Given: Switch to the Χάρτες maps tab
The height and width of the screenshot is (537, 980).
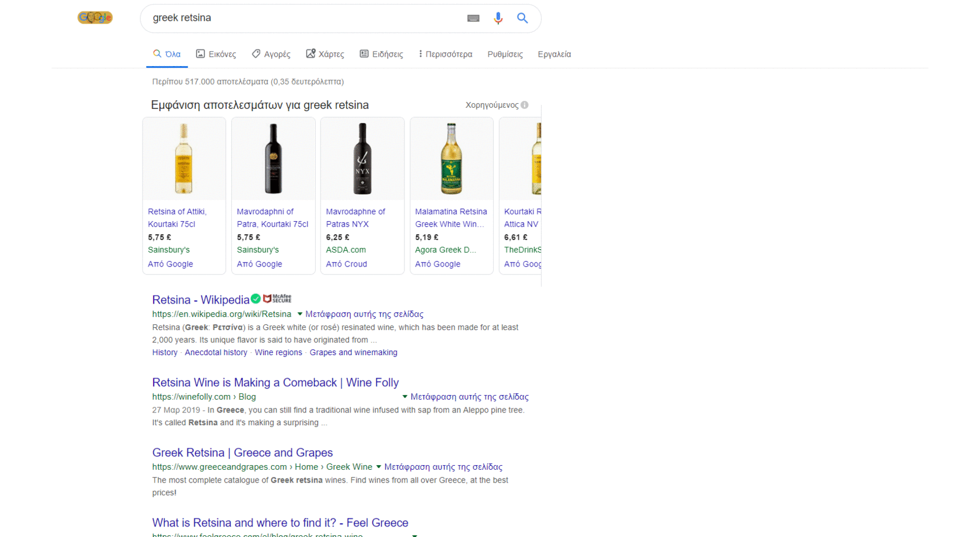Looking at the screenshot, I should click(325, 54).
